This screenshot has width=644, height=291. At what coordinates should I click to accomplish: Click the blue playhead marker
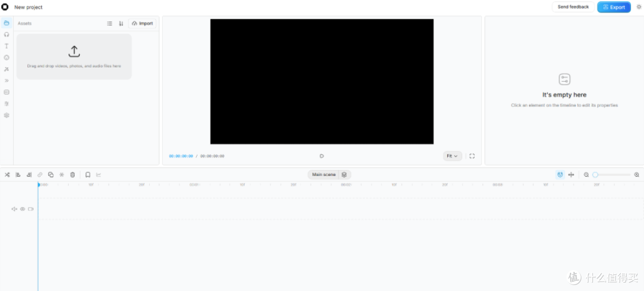(x=39, y=185)
